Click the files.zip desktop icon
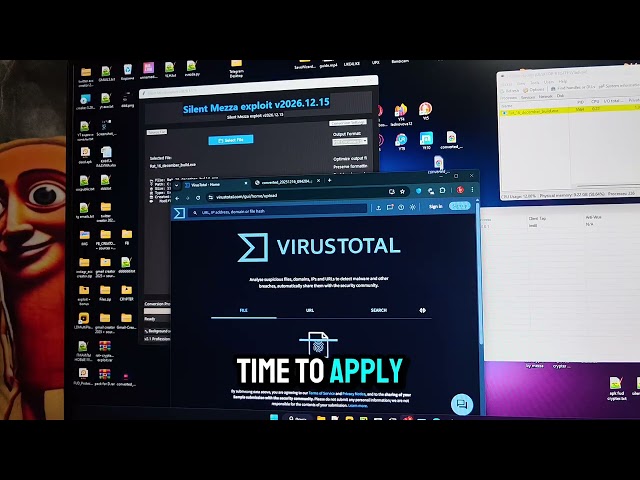640x480 pixels. [105, 293]
